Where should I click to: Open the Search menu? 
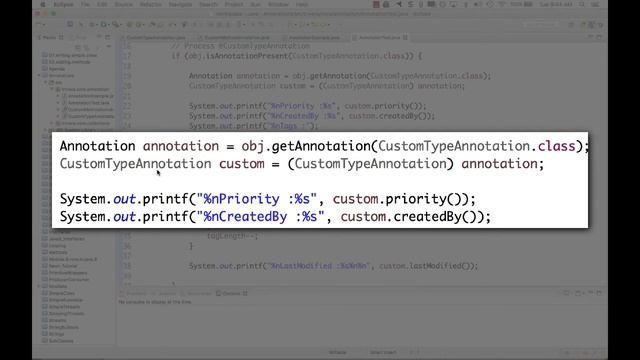208,4
